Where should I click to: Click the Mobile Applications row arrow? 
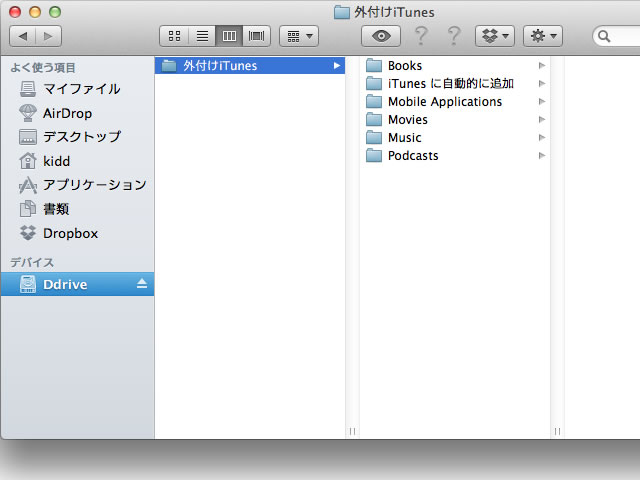[x=542, y=101]
